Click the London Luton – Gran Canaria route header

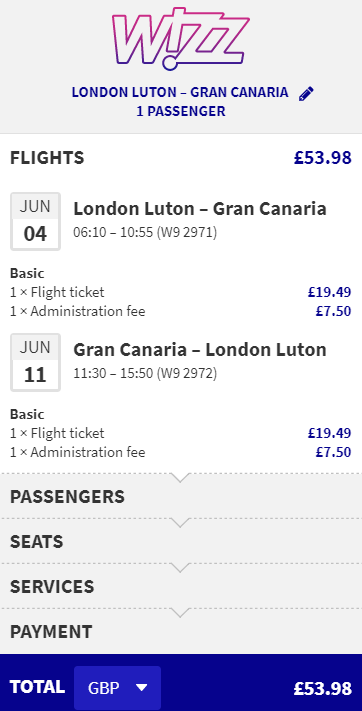pos(180,92)
